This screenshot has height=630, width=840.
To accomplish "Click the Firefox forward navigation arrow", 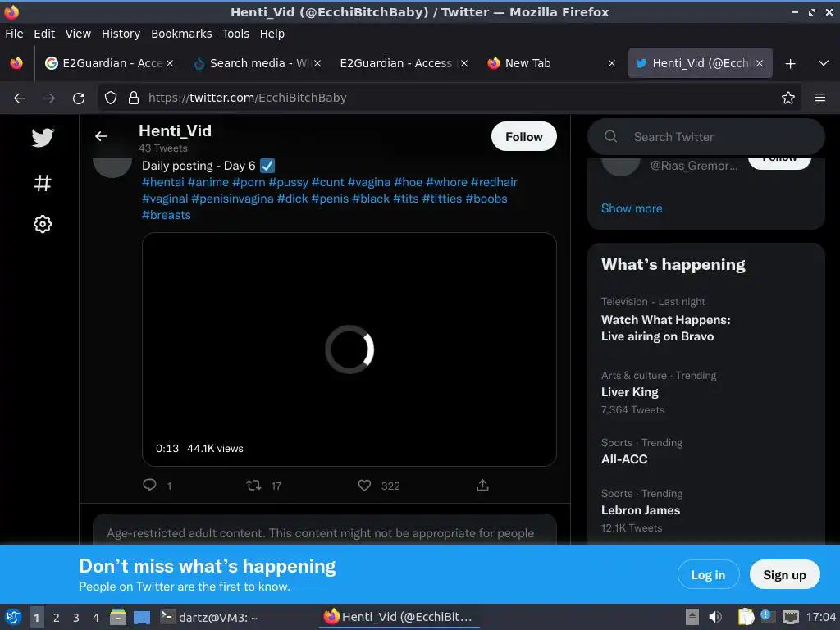I will [48, 98].
